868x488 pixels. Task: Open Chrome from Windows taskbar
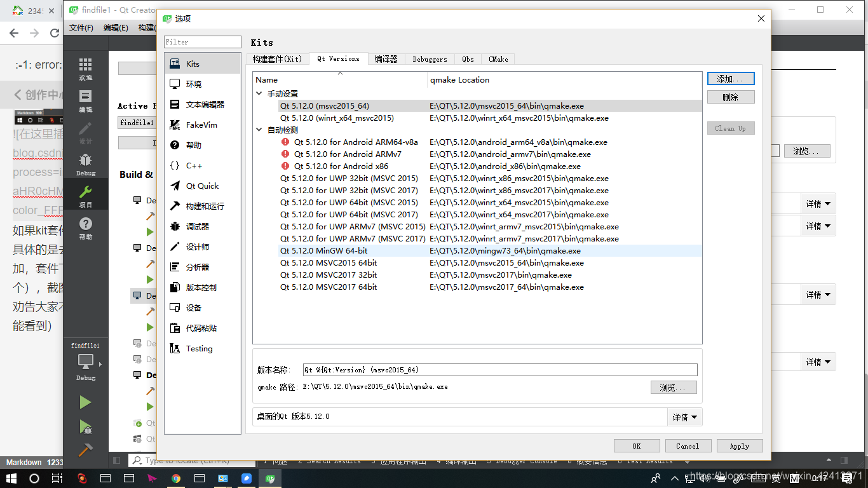(176, 478)
